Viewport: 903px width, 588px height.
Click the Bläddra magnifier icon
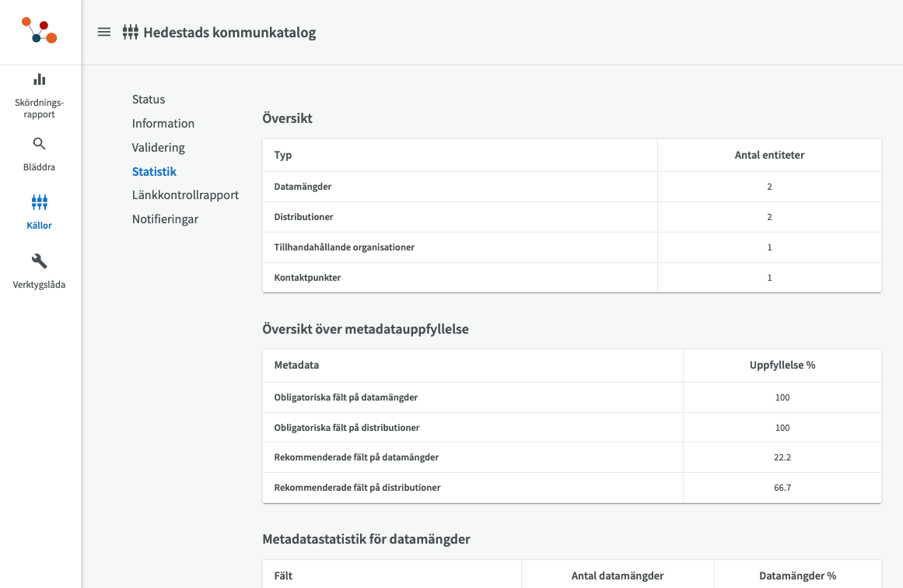pyautogui.click(x=40, y=144)
